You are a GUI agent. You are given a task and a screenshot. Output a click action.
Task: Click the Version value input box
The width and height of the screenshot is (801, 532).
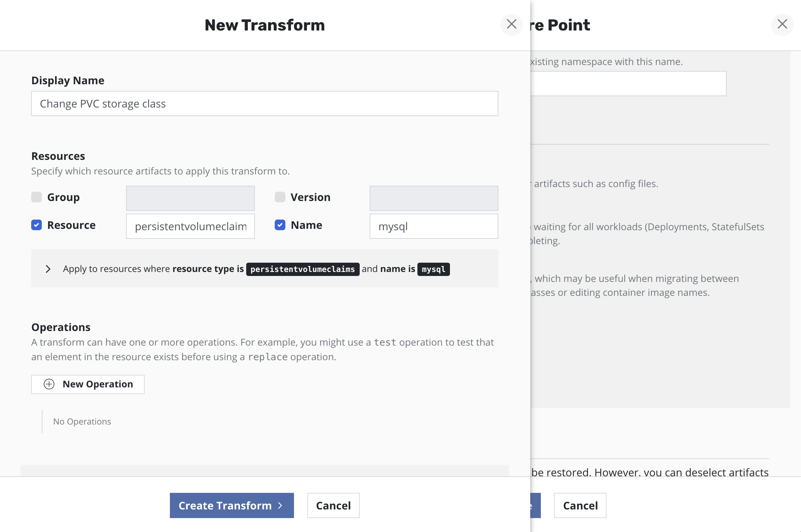(x=433, y=198)
